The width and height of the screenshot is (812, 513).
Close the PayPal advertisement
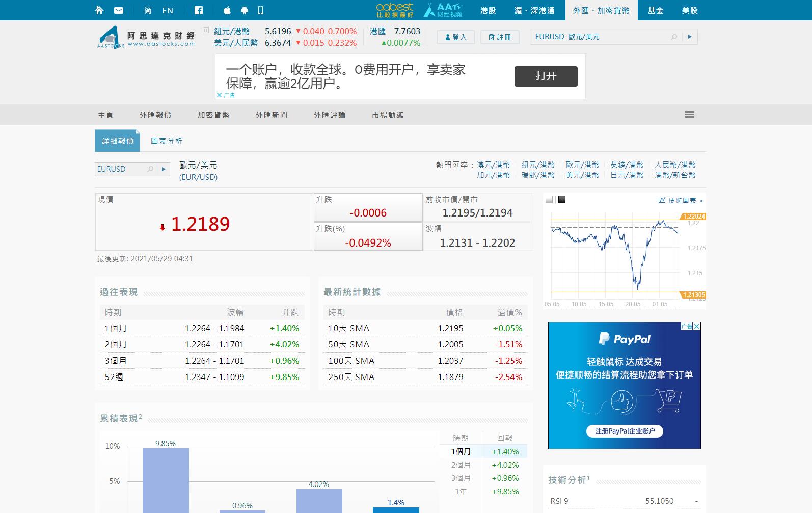[696, 326]
